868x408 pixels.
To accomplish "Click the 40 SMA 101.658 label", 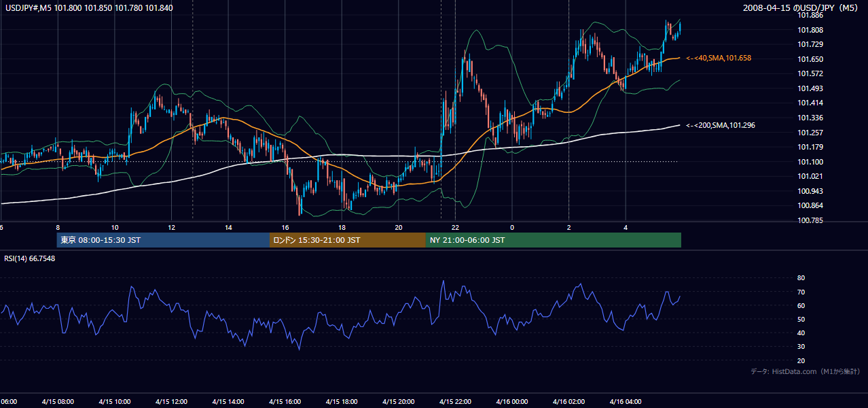I will 719,58.
